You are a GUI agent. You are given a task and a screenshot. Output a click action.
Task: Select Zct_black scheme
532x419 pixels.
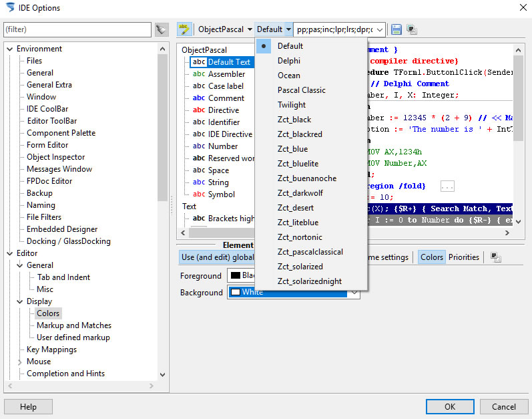coord(294,120)
